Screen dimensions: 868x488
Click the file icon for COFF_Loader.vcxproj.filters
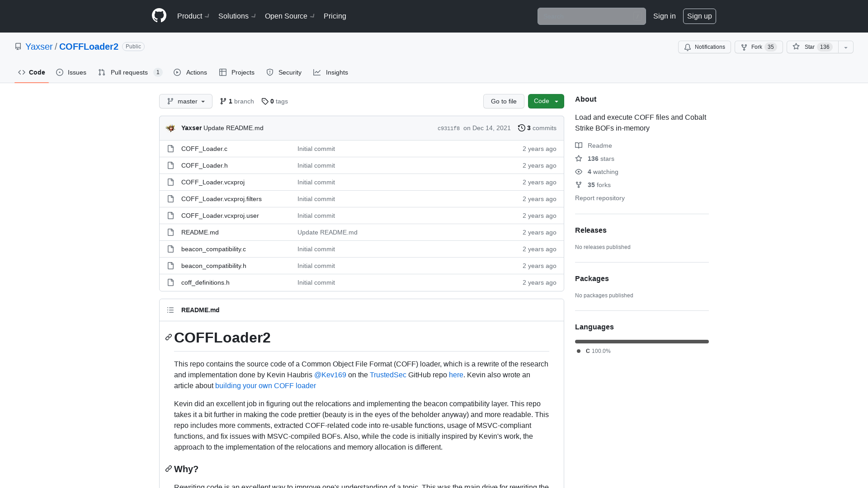pos(170,199)
